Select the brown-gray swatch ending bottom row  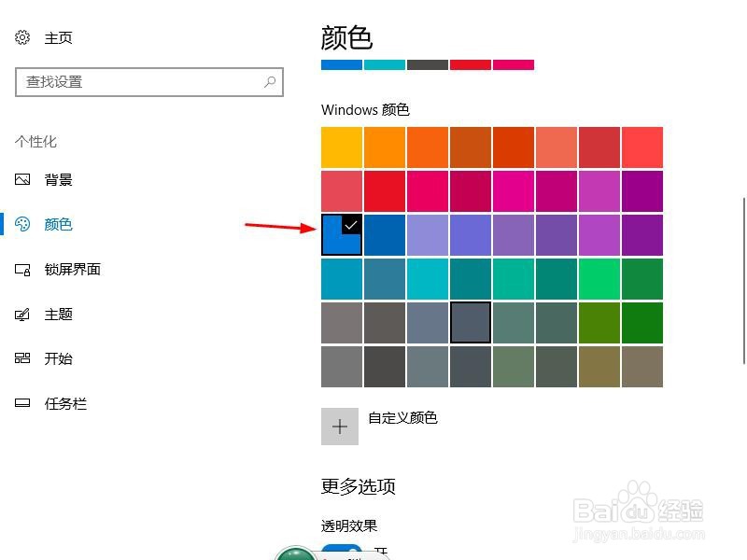642,366
